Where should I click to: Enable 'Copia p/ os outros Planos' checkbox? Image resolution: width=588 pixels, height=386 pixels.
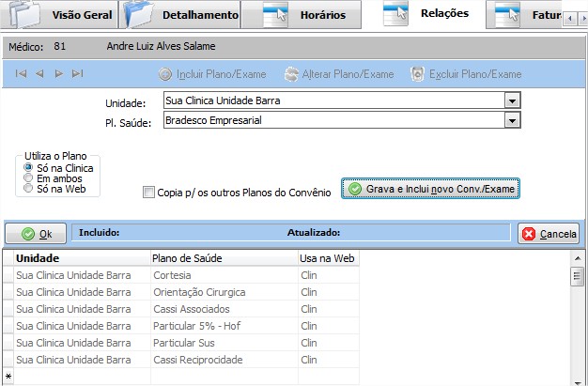tap(148, 193)
